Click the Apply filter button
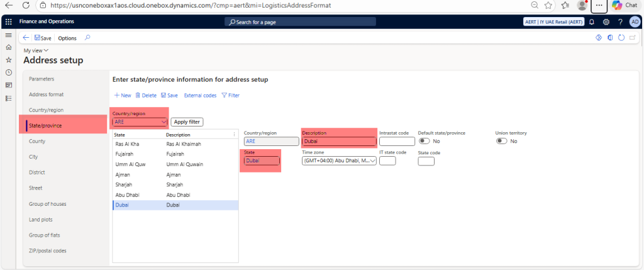The width and height of the screenshot is (644, 270). click(x=187, y=122)
